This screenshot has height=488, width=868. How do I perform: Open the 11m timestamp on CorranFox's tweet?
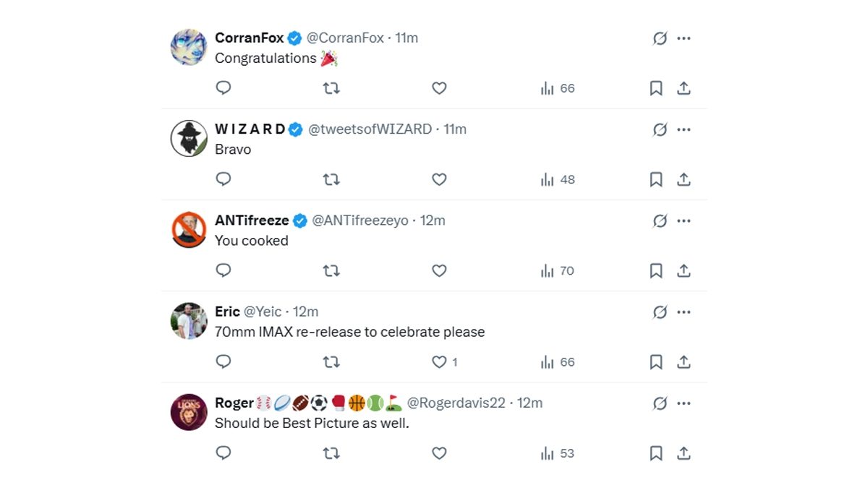(407, 38)
